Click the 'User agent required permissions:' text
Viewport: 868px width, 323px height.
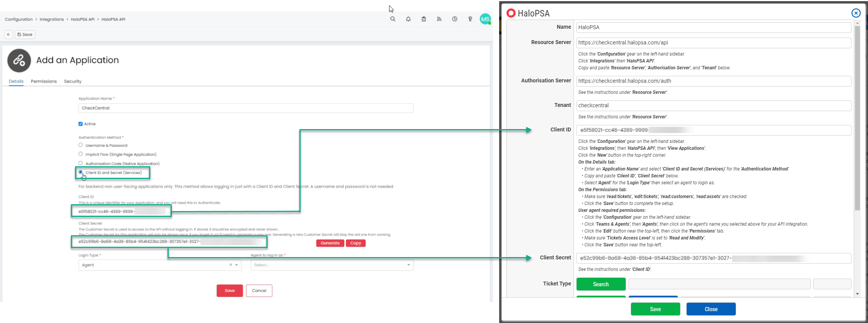pos(612,210)
